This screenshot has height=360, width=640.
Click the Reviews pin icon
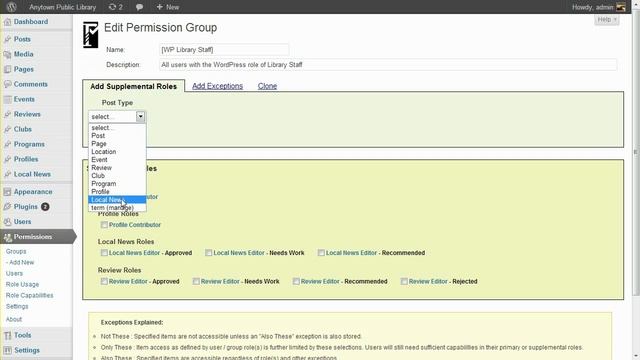[x=7, y=114]
